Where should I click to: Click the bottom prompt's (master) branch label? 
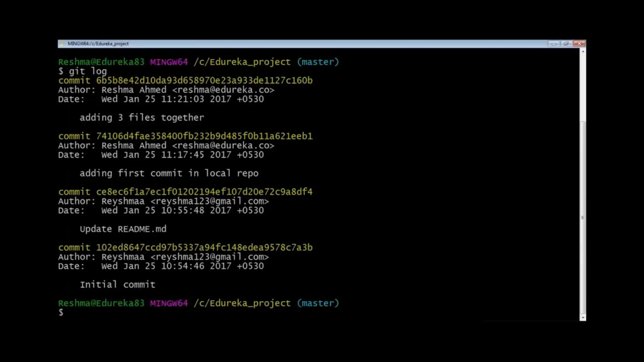(x=318, y=303)
